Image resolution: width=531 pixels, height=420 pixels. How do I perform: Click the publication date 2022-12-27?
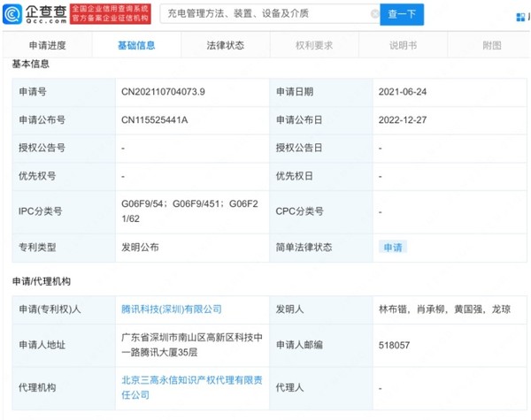[403, 119]
